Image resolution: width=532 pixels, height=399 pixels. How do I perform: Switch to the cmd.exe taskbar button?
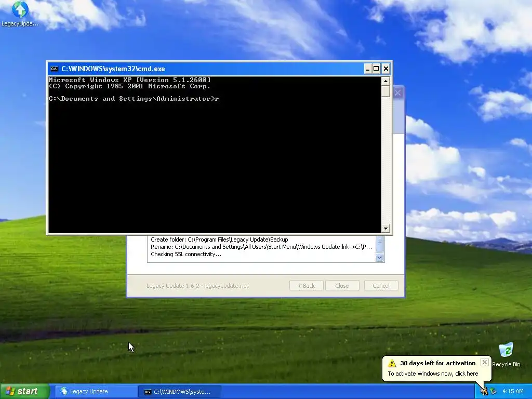point(180,392)
